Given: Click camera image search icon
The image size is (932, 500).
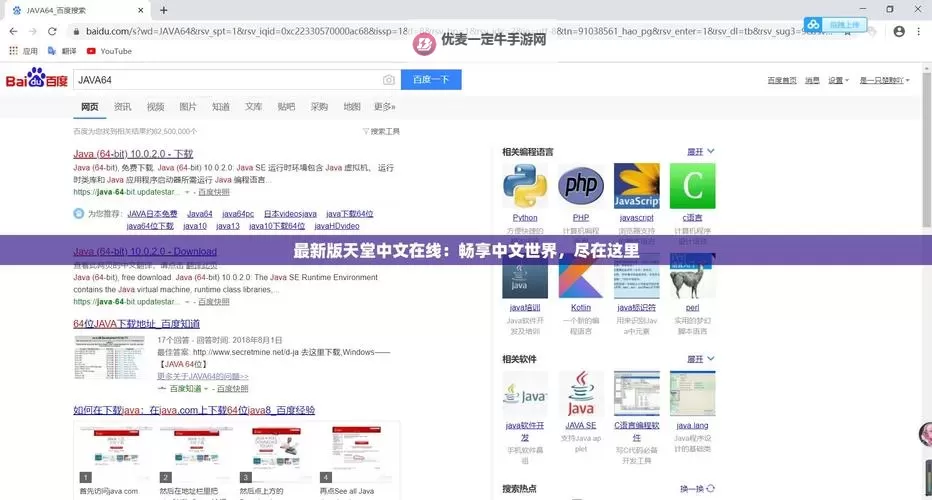Looking at the screenshot, I should pyautogui.click(x=388, y=80).
